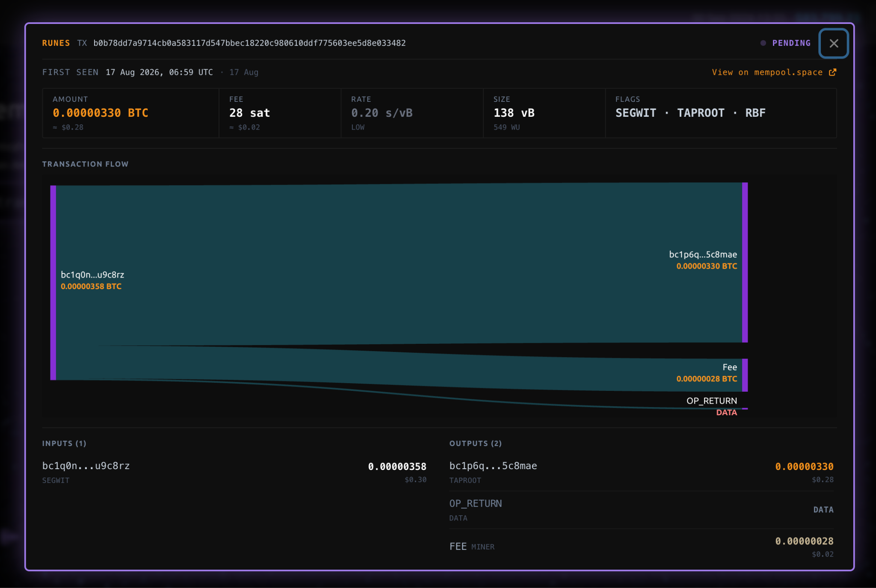The height and width of the screenshot is (588, 876).
Task: Click fee amount 0.00000028 in outputs list
Action: pos(804,541)
